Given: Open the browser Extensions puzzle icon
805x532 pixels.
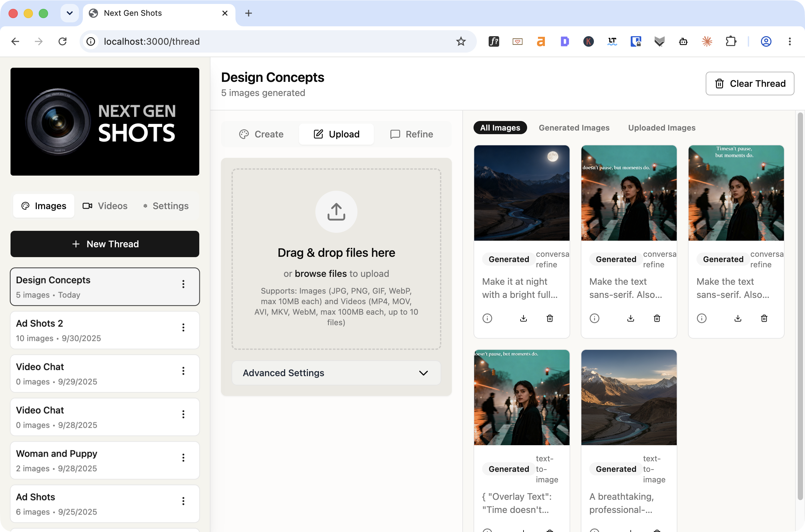Looking at the screenshot, I should (x=731, y=41).
